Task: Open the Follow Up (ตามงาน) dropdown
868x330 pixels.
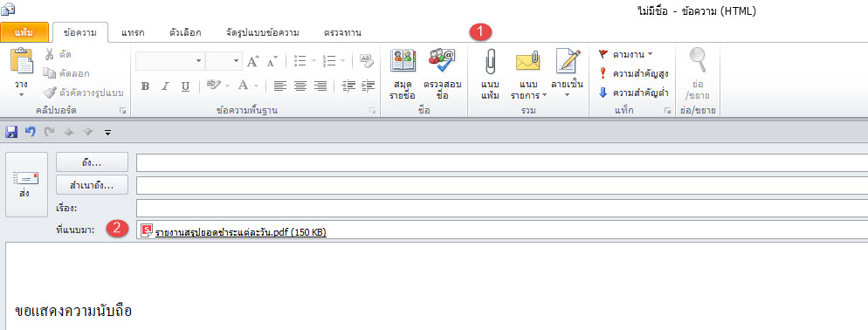Action: pyautogui.click(x=626, y=54)
